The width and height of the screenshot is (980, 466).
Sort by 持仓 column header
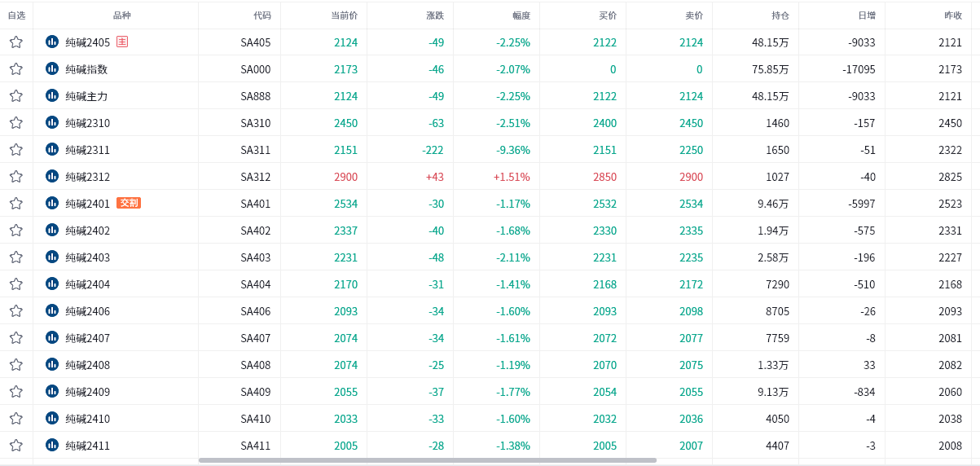tap(780, 15)
